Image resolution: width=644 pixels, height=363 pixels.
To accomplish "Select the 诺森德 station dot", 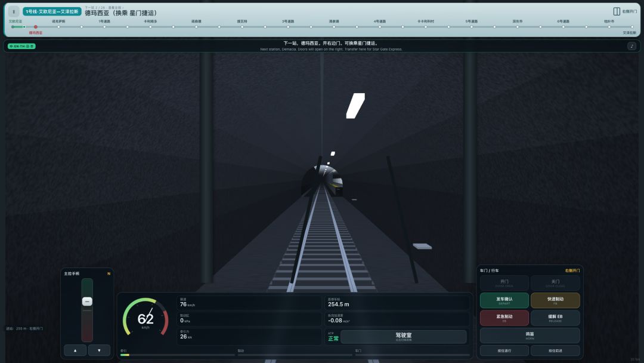I will point(196,27).
